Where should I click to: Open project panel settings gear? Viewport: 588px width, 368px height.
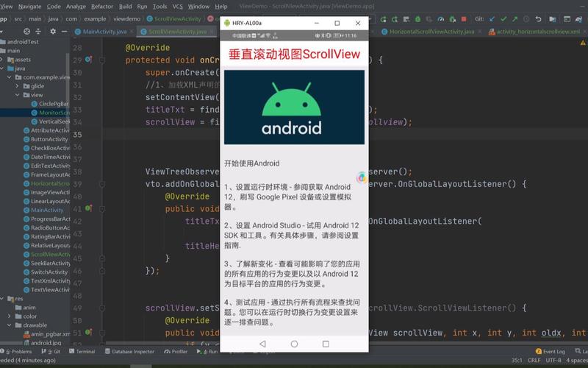(53, 31)
